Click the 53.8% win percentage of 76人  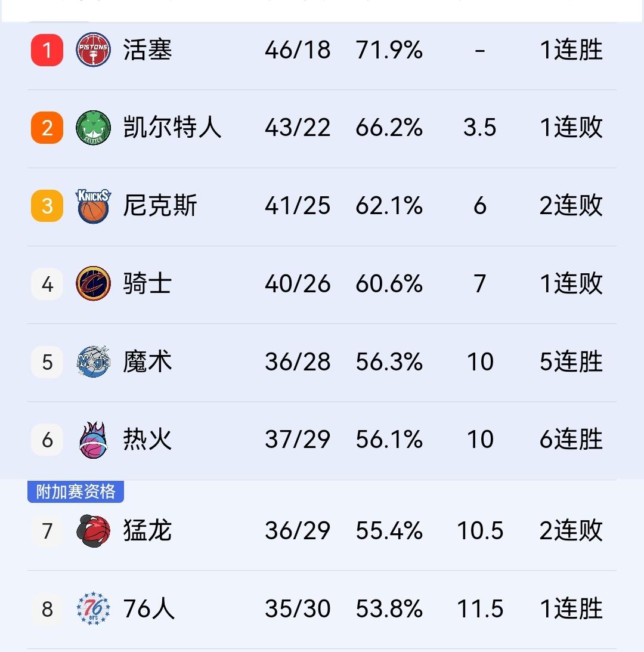[391, 608]
